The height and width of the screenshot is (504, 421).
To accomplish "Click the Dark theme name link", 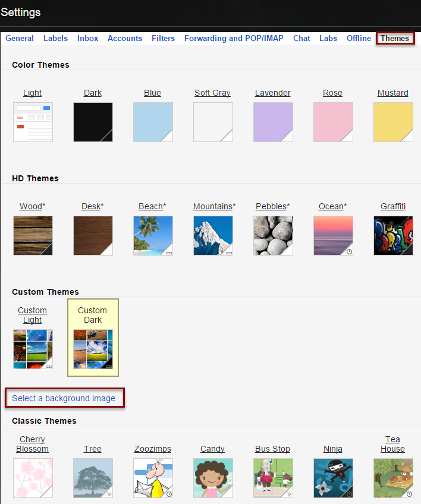I will 93,93.
